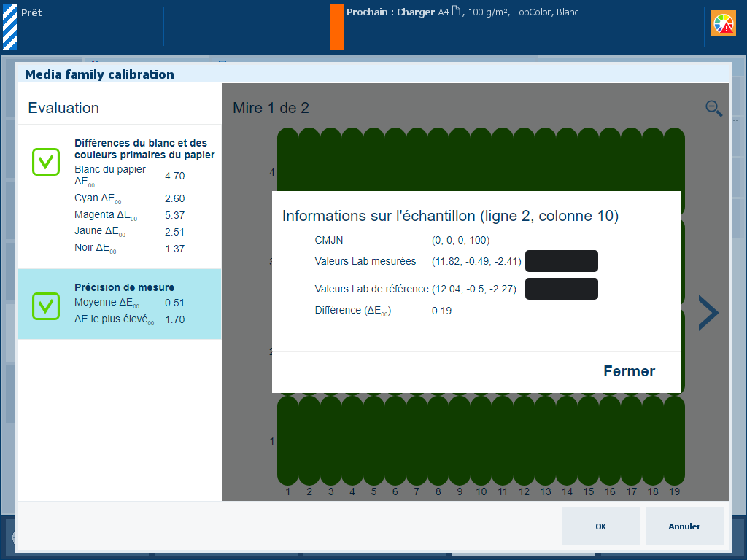Select the patch in row 1, column 1
747x560 pixels.
(x=288, y=440)
